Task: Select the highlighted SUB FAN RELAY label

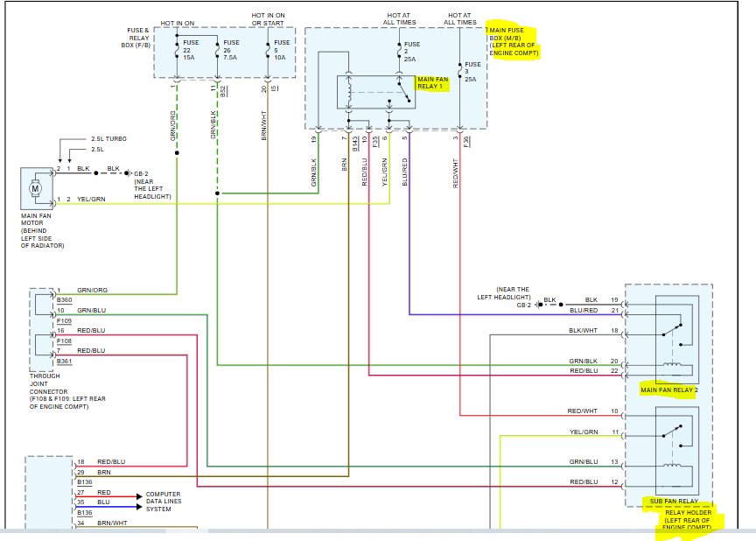Action: (x=674, y=501)
